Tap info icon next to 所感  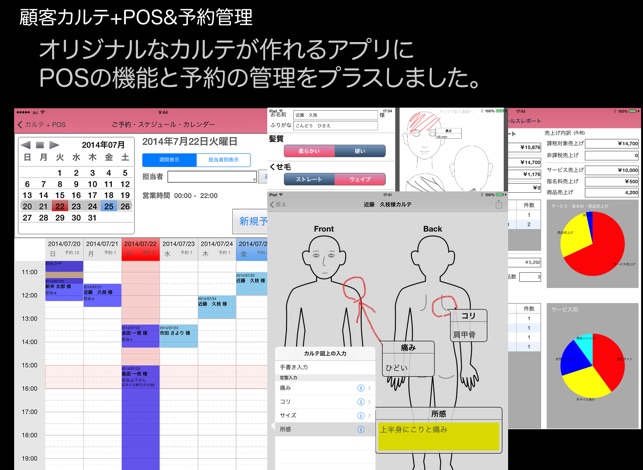coord(360,429)
